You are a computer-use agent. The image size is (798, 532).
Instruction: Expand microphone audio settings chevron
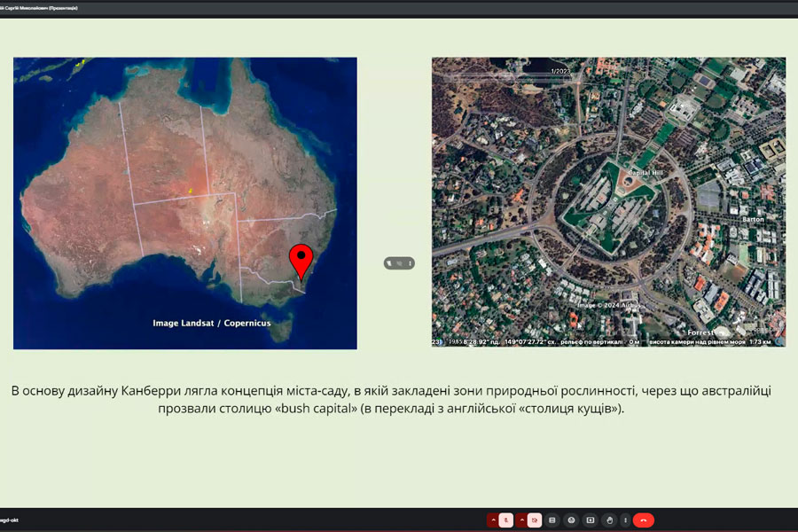[493, 520]
